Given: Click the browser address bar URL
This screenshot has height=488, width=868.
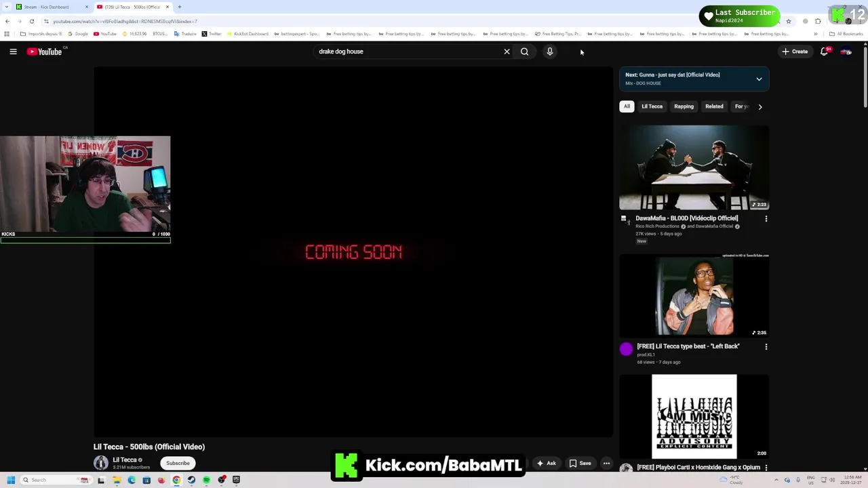Looking at the screenshot, I should click(x=125, y=21).
